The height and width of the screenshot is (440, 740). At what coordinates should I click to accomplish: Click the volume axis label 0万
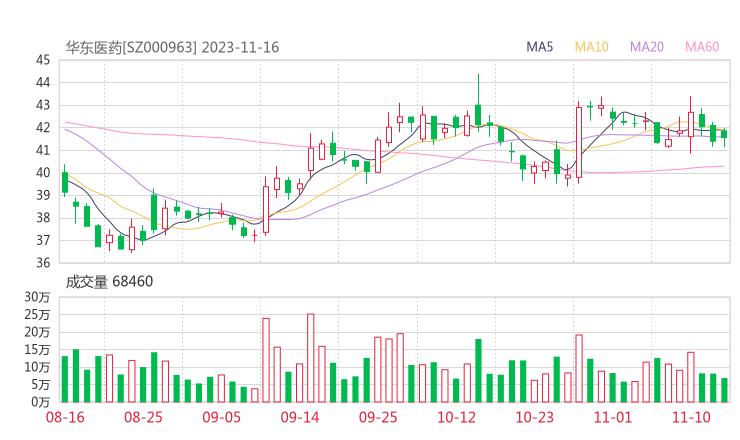point(40,402)
